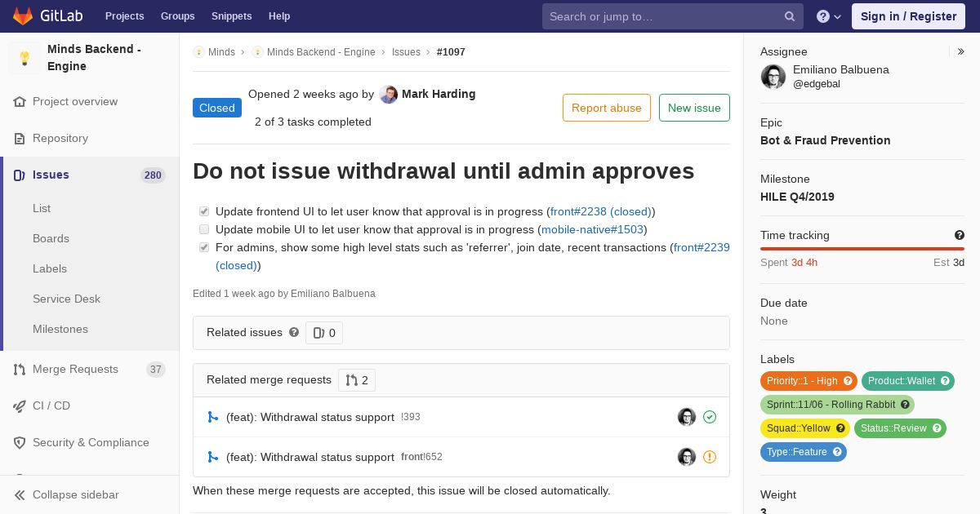Click the Security & Compliance shield icon

tap(20, 443)
